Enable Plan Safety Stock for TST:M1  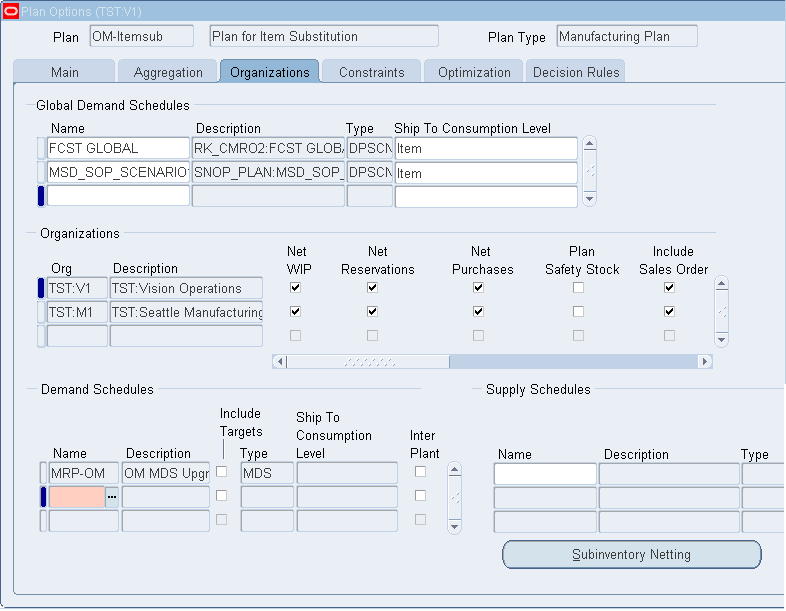578,312
